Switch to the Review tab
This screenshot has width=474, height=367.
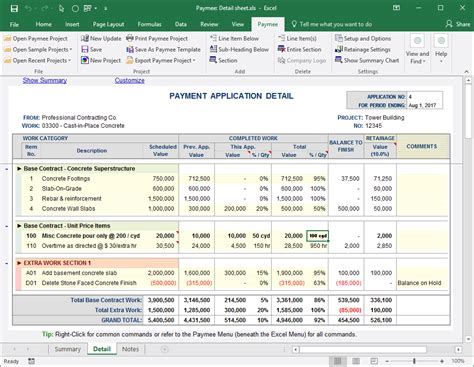[x=209, y=24]
